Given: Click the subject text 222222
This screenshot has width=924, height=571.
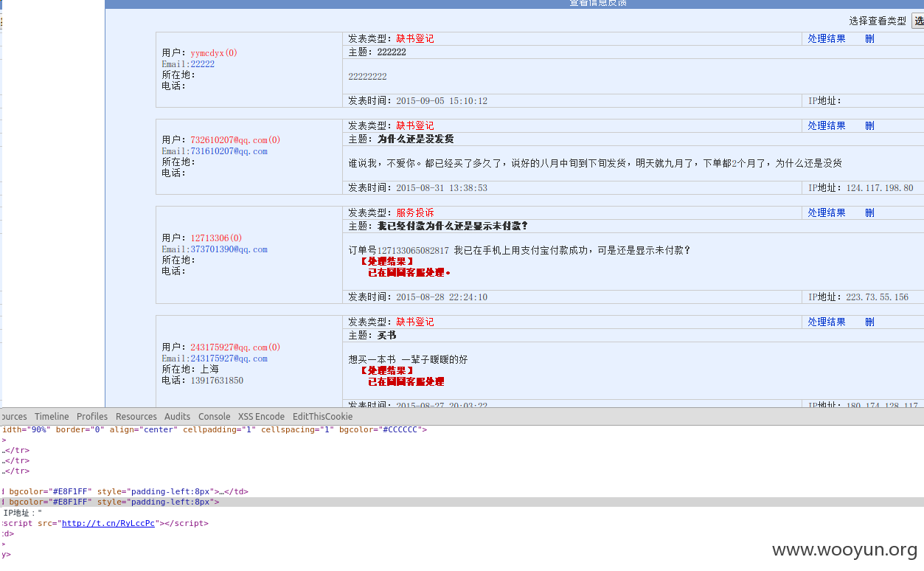Looking at the screenshot, I should tap(392, 52).
